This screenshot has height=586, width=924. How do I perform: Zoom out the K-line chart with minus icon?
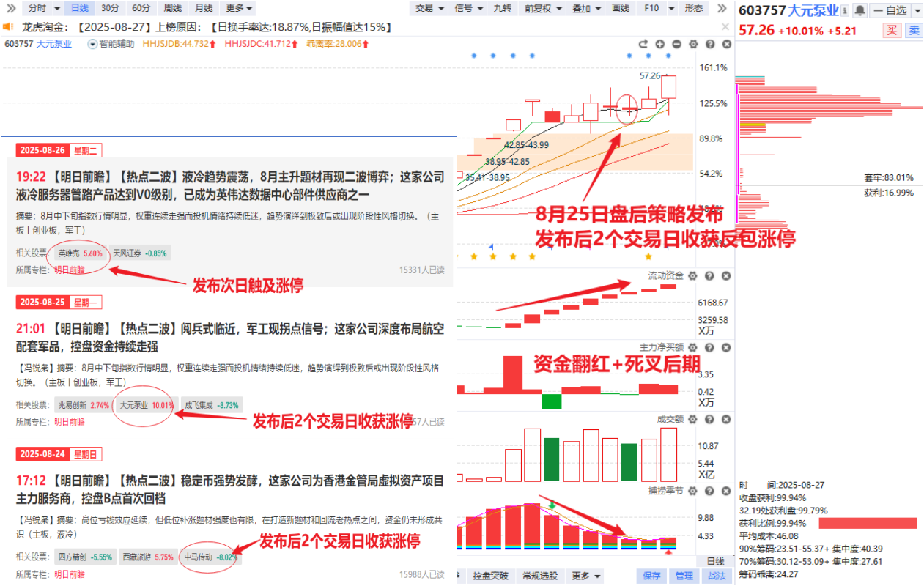coord(676,44)
